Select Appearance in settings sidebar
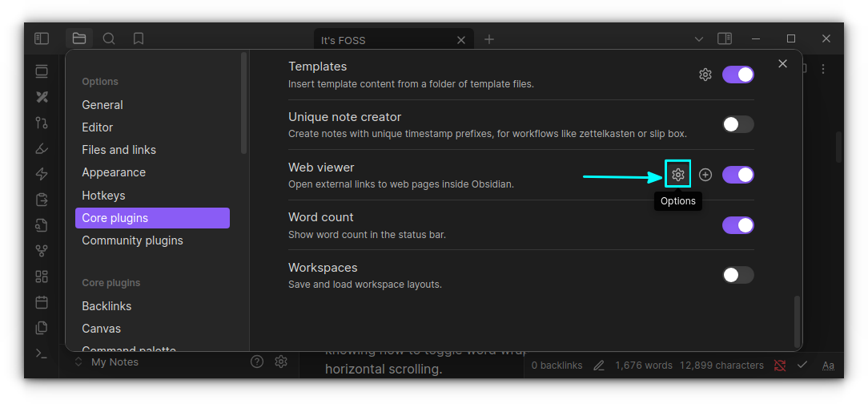The width and height of the screenshot is (868, 404). point(114,172)
